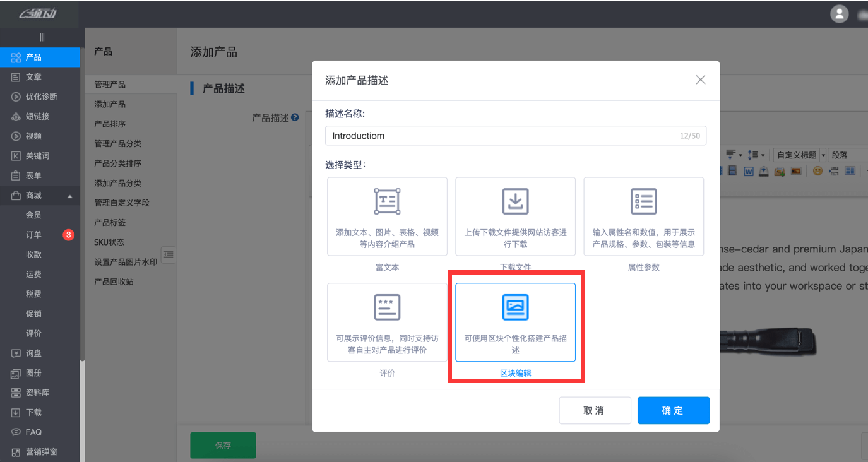This screenshot has width=868, height=462.
Task: Select the 区块编辑 block editor type card
Action: 515,322
